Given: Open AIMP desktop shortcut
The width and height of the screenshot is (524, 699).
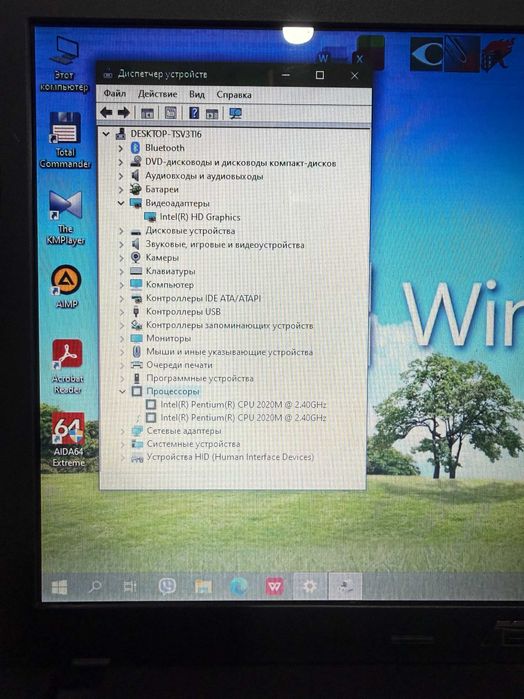Looking at the screenshot, I should (66, 287).
